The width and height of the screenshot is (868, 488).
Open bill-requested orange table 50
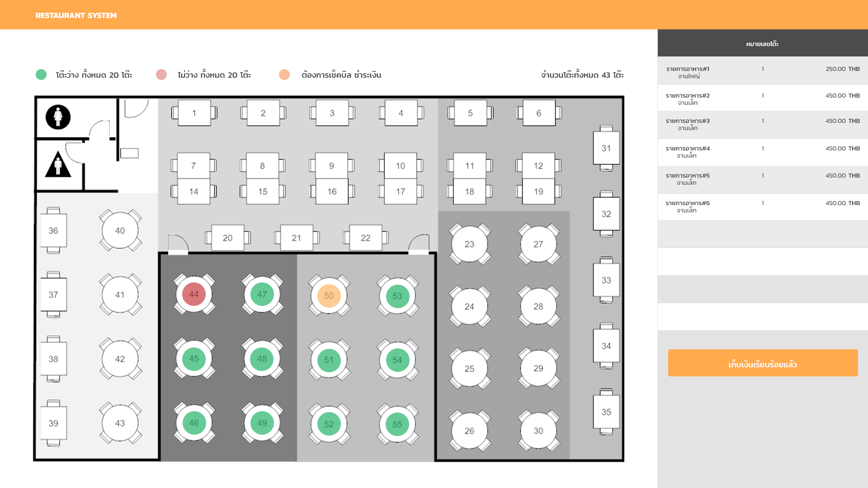[329, 296]
